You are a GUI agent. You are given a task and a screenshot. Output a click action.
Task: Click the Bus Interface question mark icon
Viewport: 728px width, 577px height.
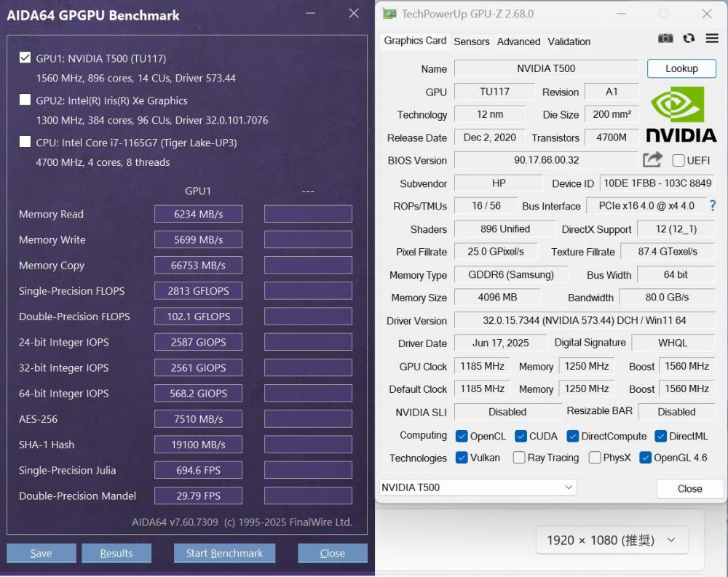712,206
